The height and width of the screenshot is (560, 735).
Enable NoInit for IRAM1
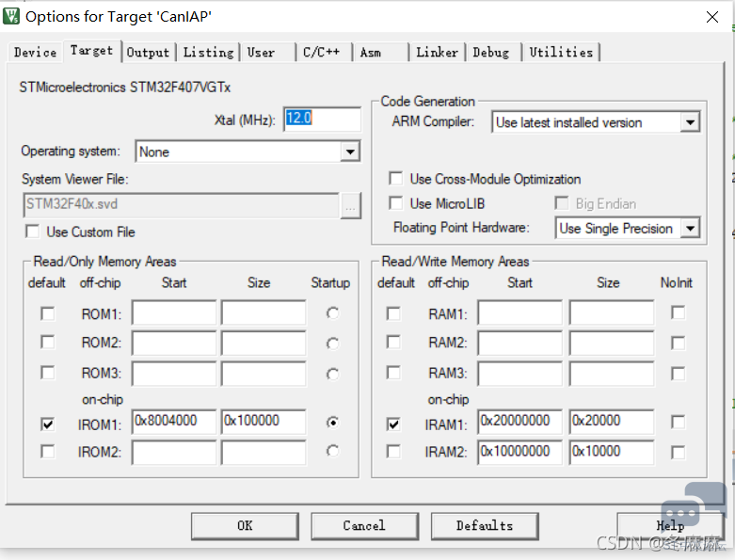(678, 422)
